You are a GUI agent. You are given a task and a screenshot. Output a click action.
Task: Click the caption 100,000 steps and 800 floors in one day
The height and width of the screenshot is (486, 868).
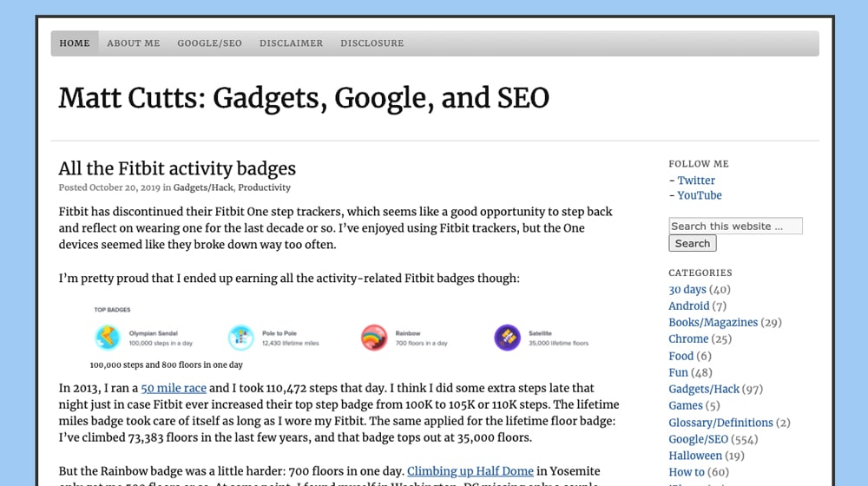point(166,364)
